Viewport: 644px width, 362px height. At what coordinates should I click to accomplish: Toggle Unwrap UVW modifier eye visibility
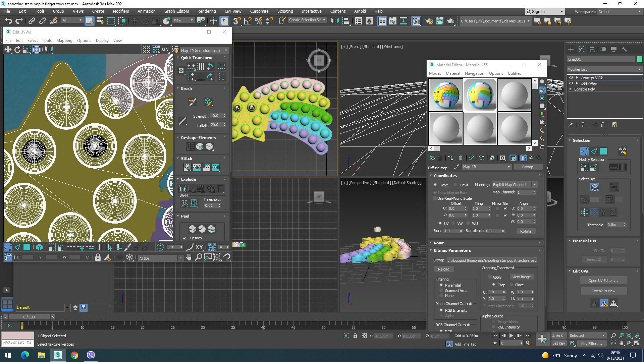tap(571, 77)
